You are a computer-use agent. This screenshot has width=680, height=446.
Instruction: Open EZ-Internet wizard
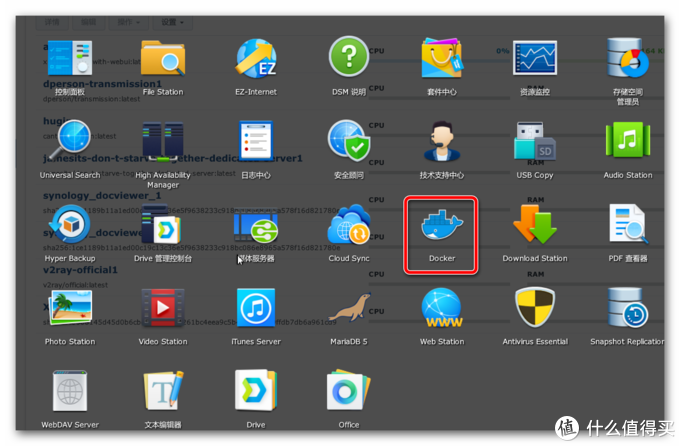[x=256, y=59]
